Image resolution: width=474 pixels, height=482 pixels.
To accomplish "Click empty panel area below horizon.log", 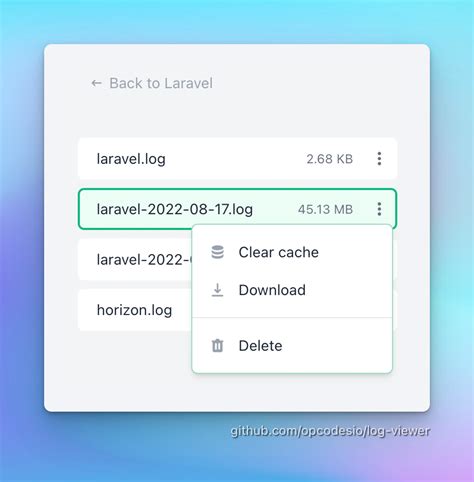I will 117,370.
